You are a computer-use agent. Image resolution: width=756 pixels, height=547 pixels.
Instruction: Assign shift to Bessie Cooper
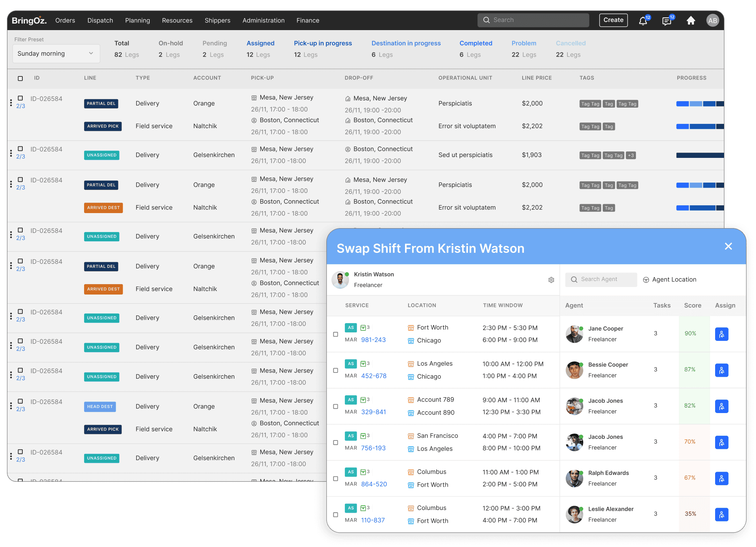pyautogui.click(x=721, y=370)
